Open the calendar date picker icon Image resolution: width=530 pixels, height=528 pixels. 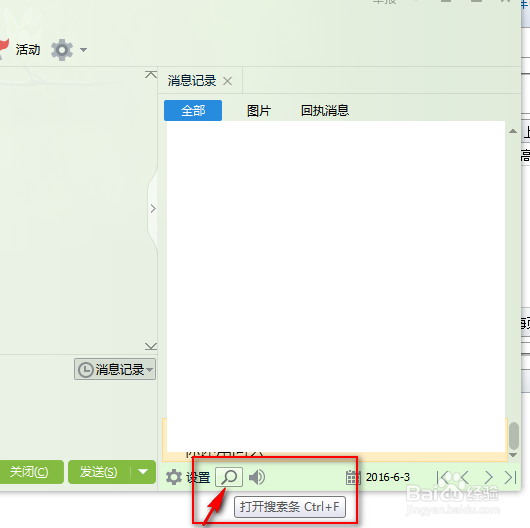click(353, 477)
